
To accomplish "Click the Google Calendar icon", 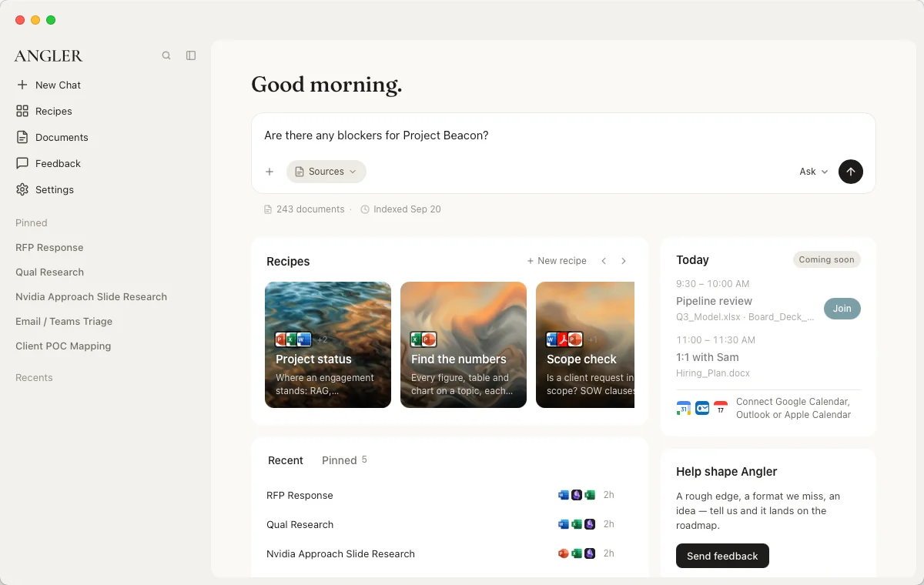I will [x=684, y=408].
